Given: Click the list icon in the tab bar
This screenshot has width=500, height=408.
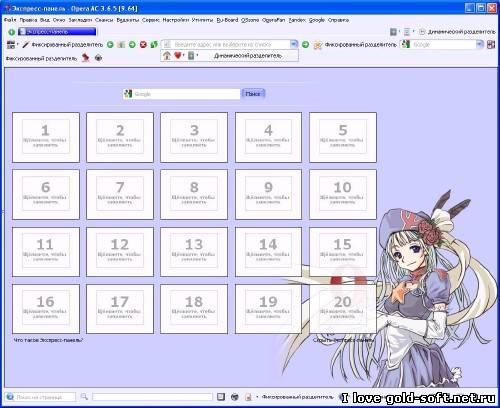Looking at the screenshot, I should point(407,32).
